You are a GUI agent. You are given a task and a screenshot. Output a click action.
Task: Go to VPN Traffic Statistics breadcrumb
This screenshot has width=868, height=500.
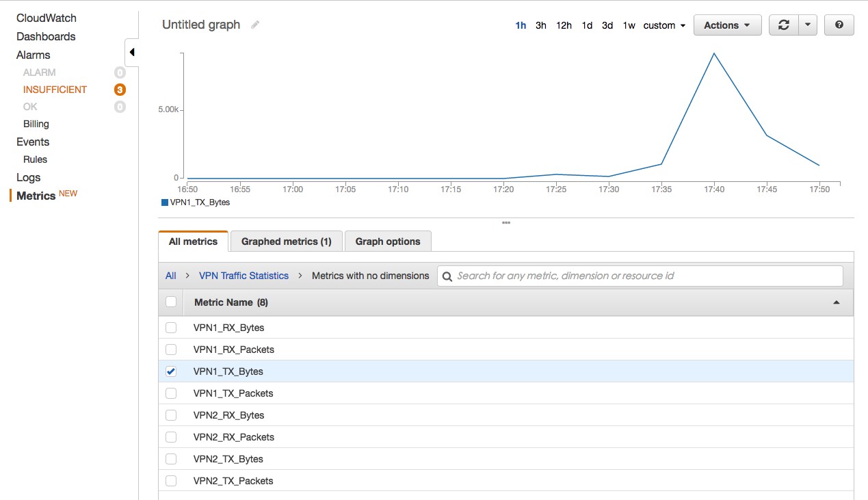coord(244,276)
